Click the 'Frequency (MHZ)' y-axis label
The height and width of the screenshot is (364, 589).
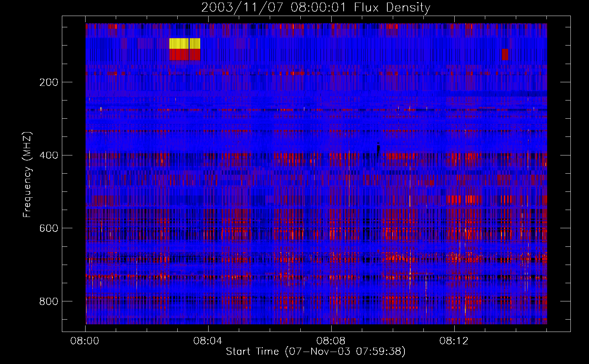pyautogui.click(x=27, y=175)
